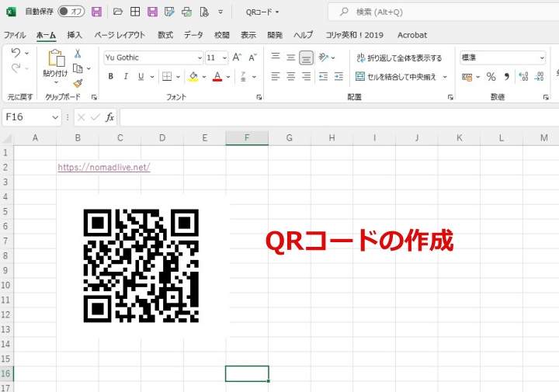
Task: Open the font size 11 dropdown
Action: pos(224,57)
